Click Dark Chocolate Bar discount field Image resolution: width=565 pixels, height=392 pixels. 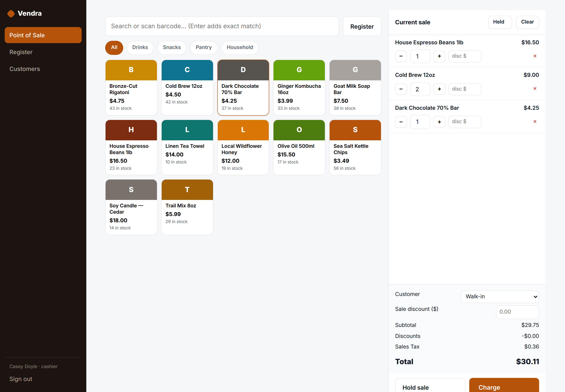(465, 122)
